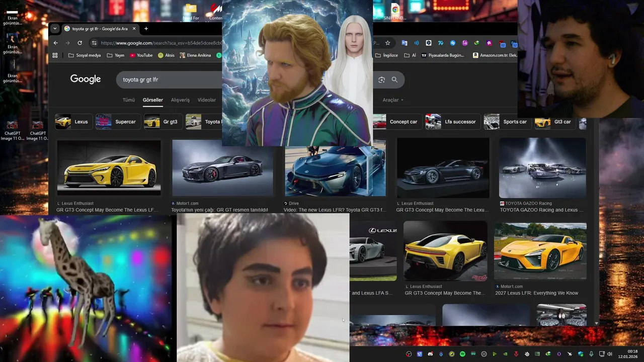Filter images by the Sports car chip

507,122
